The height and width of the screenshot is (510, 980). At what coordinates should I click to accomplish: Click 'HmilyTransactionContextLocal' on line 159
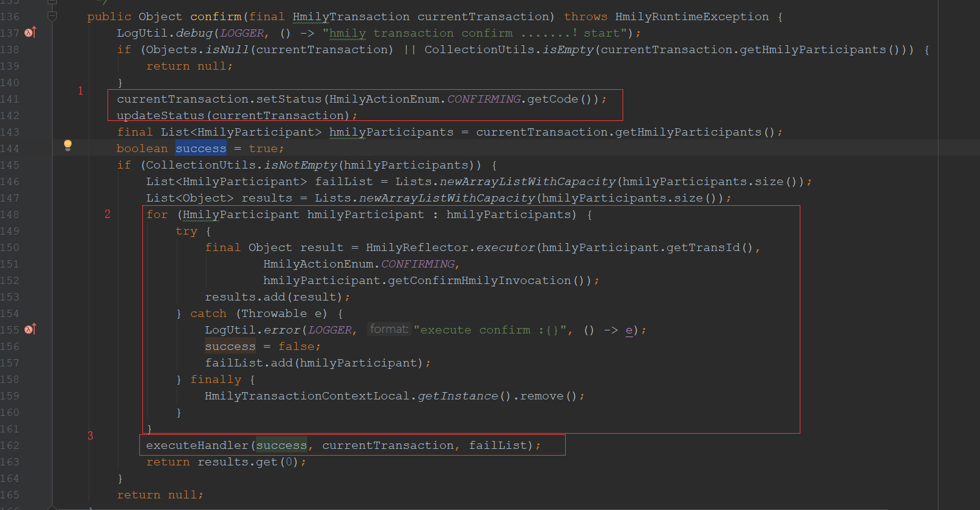coord(307,396)
